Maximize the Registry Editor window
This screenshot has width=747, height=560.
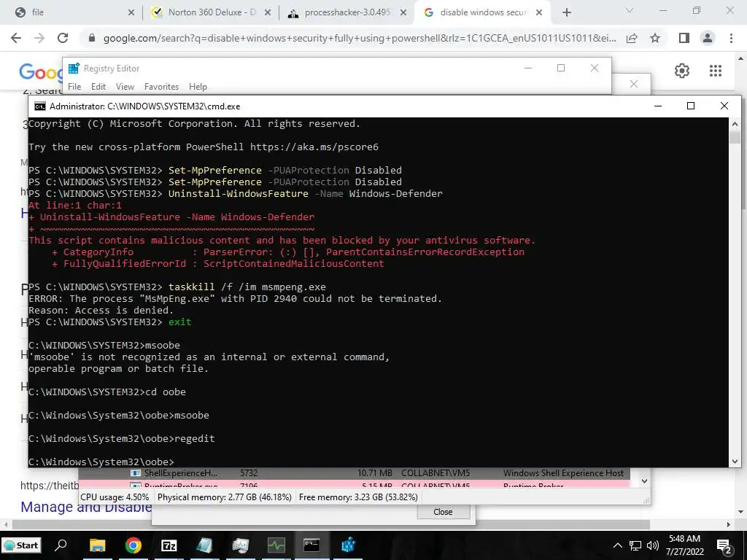click(x=561, y=68)
